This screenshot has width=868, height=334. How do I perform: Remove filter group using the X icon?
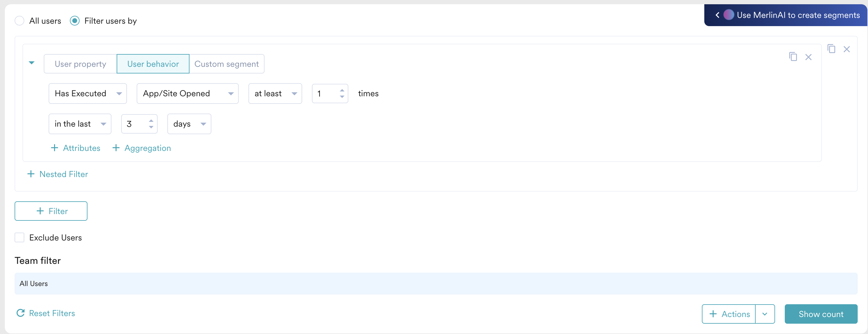click(847, 49)
